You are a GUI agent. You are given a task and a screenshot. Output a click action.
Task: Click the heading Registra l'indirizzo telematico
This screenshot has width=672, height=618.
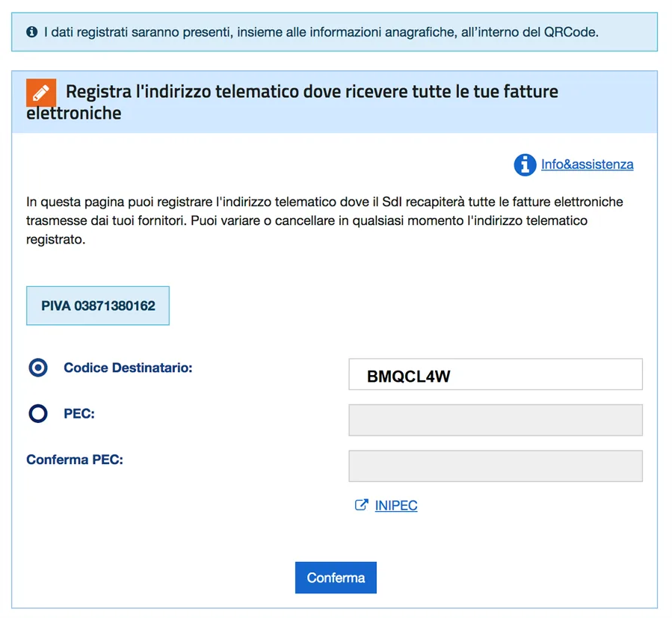click(312, 92)
